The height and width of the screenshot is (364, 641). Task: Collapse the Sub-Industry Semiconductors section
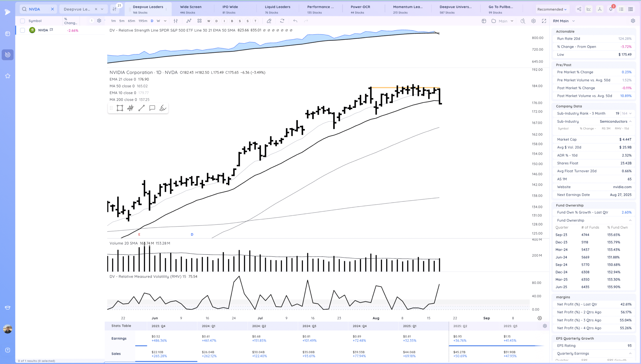click(x=630, y=121)
